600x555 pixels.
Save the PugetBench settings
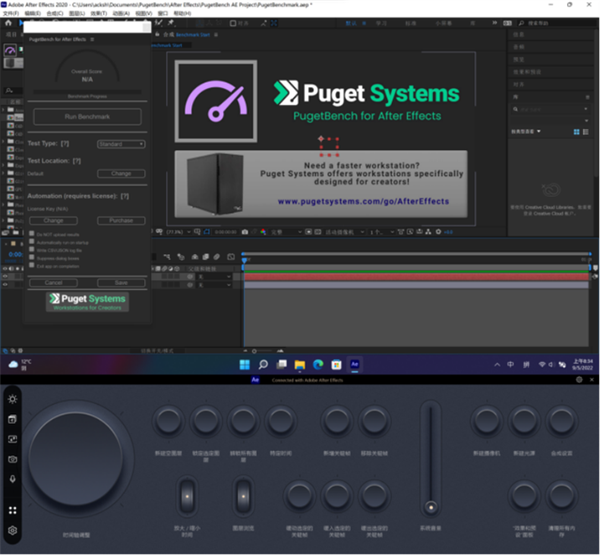(x=121, y=283)
